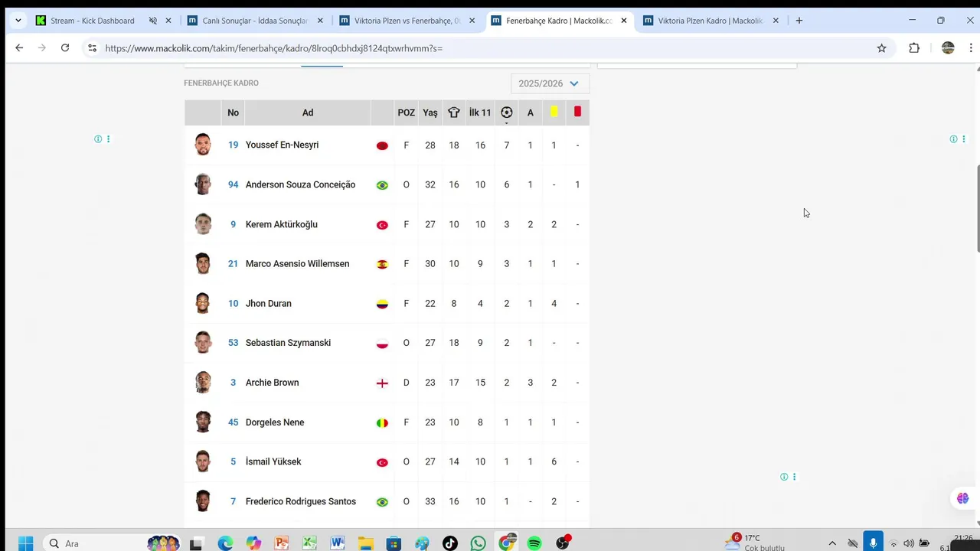
Task: Open the pink brain assistant floating icon
Action: 963,498
